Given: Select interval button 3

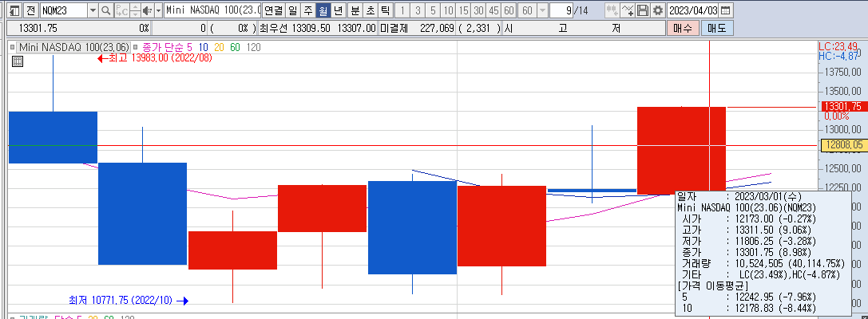Looking at the screenshot, I should 418,10.
